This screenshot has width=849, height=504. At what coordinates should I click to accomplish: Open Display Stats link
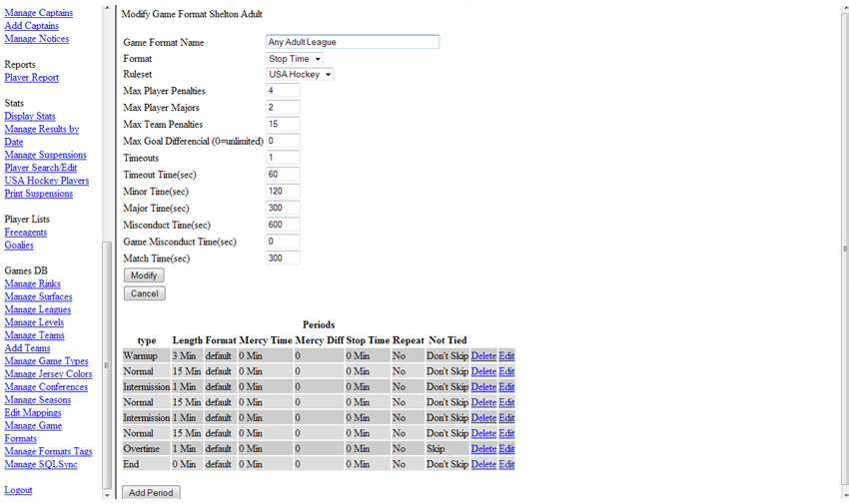[x=30, y=116]
